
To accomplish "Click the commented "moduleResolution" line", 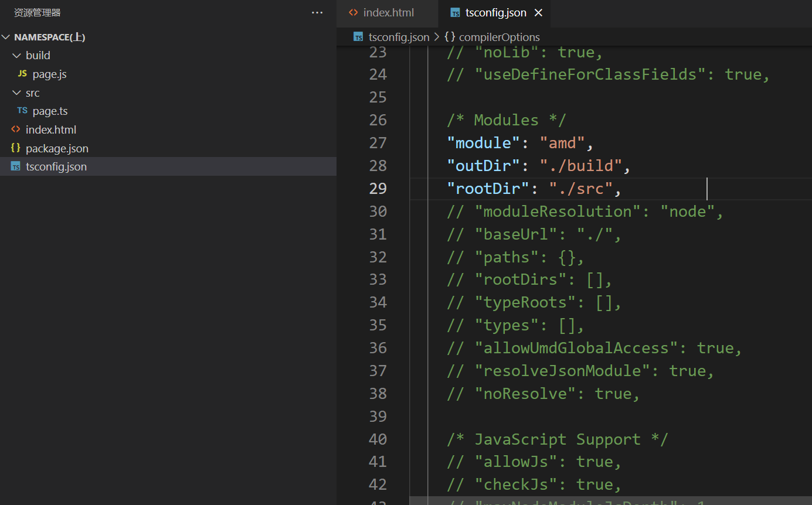I will click(585, 211).
